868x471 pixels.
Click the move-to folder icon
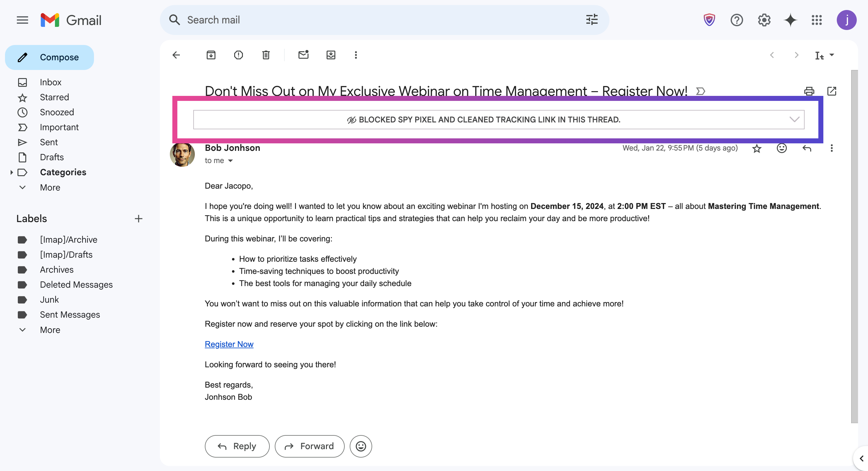(x=331, y=55)
